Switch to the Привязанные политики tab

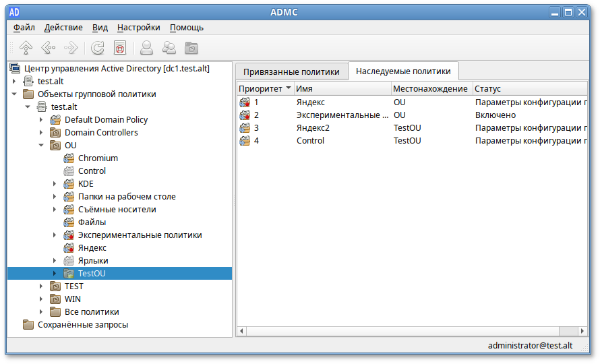[291, 71]
